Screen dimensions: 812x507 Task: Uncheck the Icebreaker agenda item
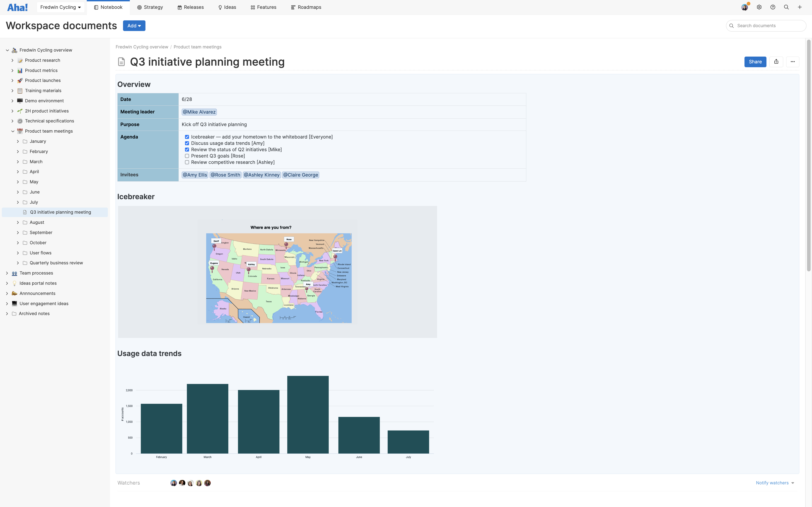[187, 137]
